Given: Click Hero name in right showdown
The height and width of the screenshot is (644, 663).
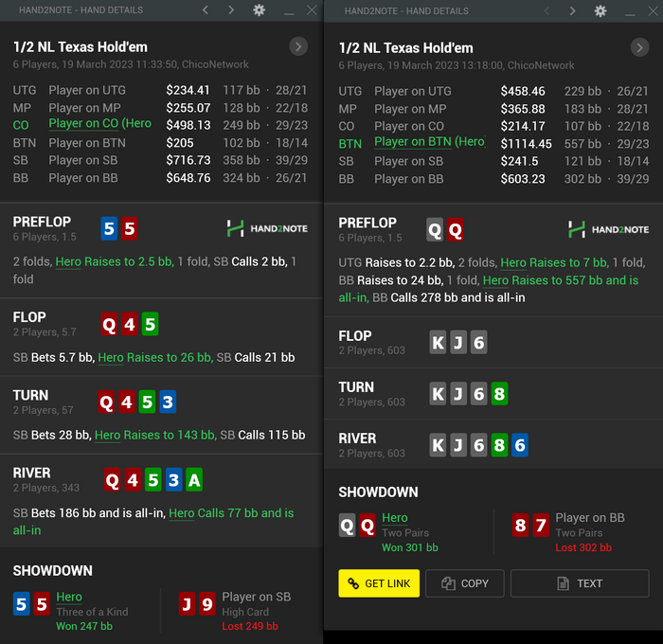Looking at the screenshot, I should pos(395,518).
